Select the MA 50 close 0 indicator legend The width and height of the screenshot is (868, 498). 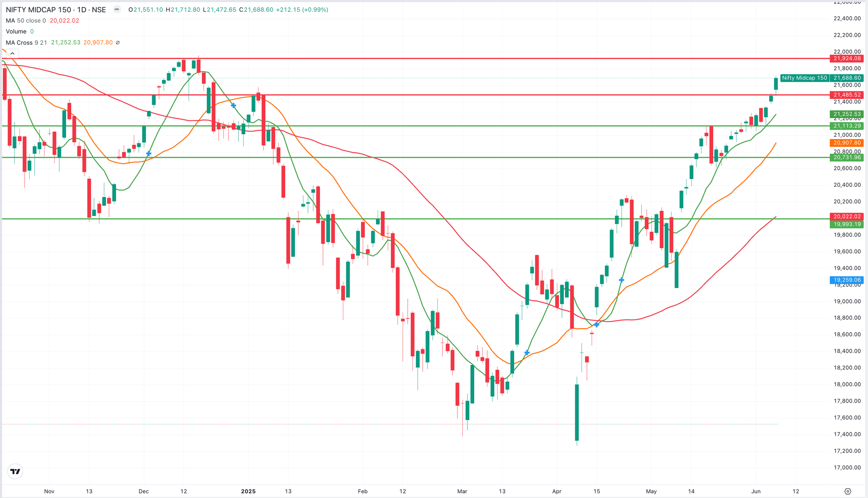26,20
